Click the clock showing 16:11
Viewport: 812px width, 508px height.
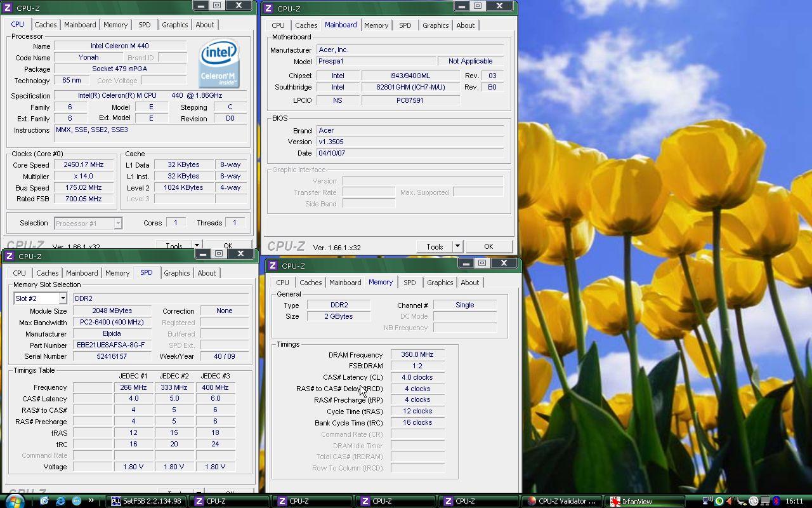[x=794, y=501]
